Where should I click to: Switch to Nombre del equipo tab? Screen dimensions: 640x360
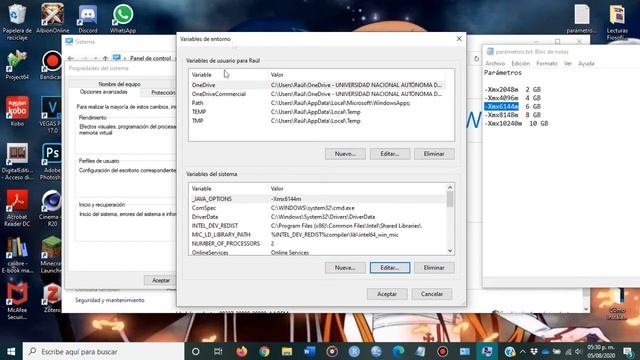click(119, 84)
